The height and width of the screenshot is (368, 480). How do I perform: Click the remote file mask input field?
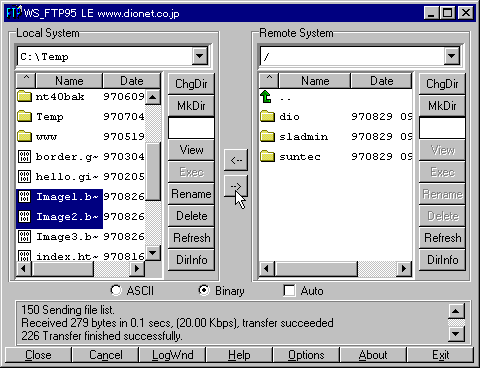point(442,128)
